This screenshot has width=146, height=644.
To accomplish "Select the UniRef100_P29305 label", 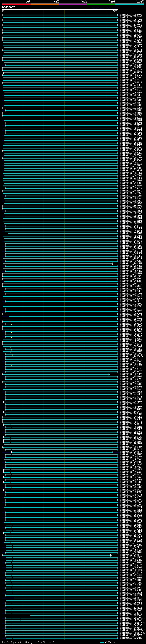I will pyautogui.click(x=131, y=304).
